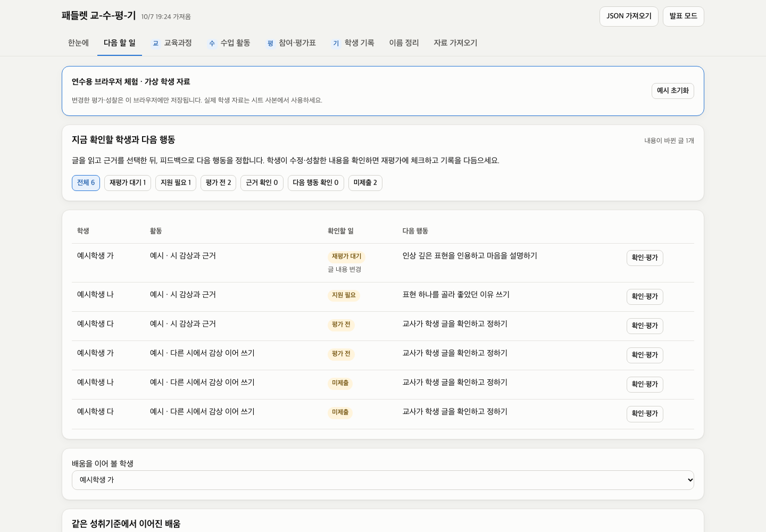Click 확인·평가 in the 재평가 대기 row
Viewport: 766px width, 532px height.
pos(645,258)
